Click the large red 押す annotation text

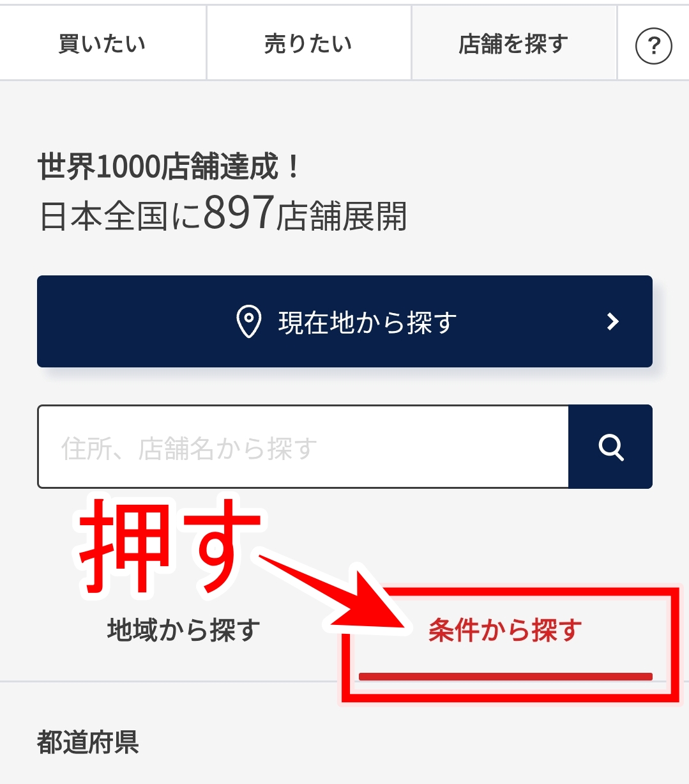169,545
